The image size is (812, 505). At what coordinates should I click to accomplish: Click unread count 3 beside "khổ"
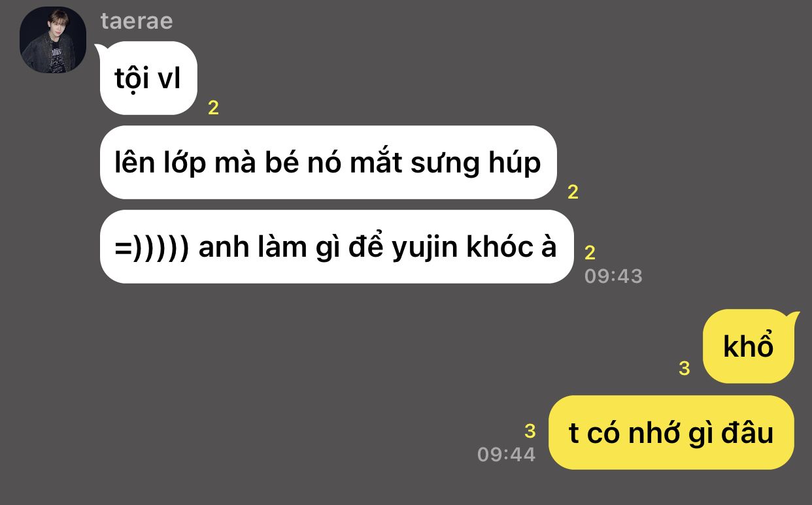coord(685,368)
